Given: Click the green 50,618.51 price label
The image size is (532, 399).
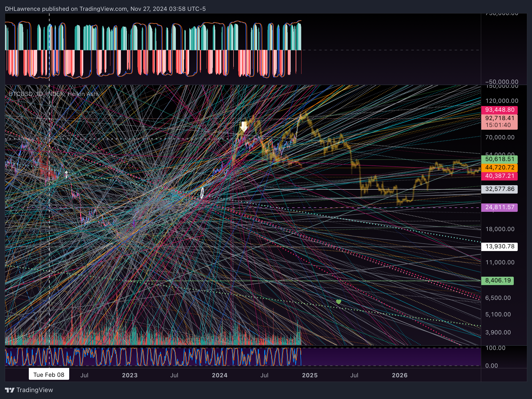Looking at the screenshot, I should click(x=499, y=159).
